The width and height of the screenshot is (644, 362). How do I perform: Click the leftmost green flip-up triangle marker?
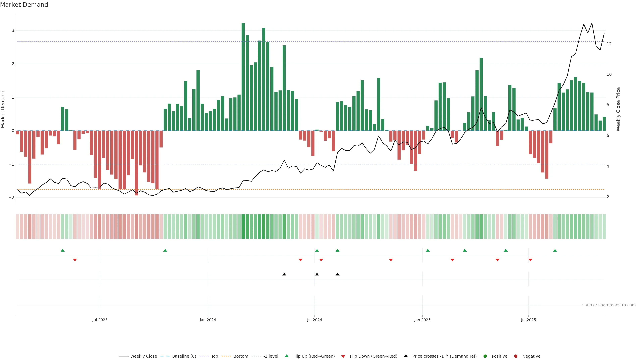(x=63, y=250)
